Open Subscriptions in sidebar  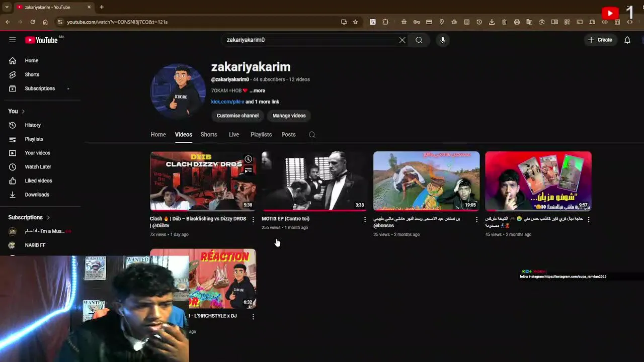point(40,88)
